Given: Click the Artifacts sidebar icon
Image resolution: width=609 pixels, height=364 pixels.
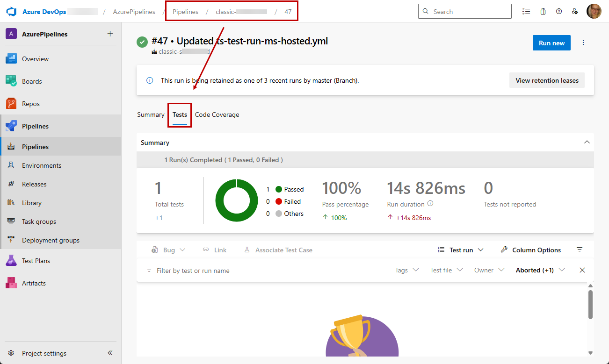Looking at the screenshot, I should point(11,283).
